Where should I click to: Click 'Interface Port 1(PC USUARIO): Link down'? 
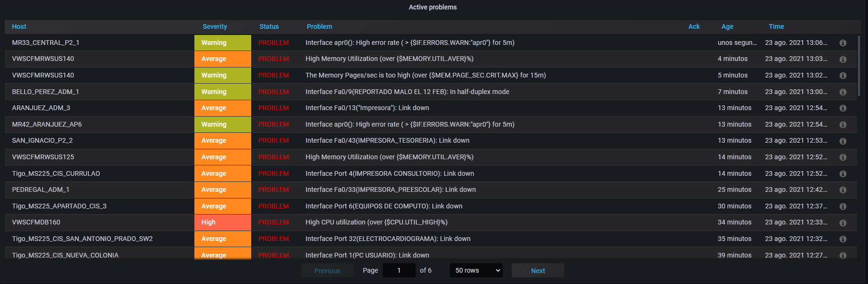coord(367,255)
